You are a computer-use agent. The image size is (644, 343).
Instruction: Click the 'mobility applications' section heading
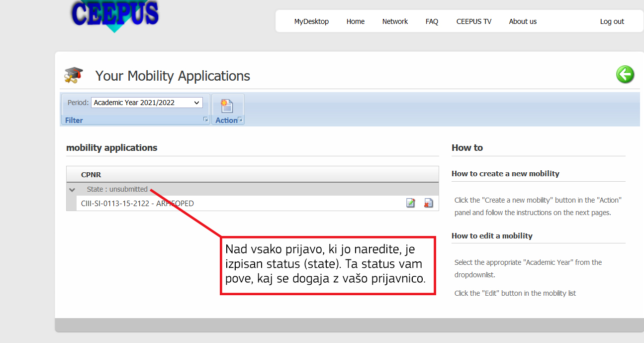point(111,147)
